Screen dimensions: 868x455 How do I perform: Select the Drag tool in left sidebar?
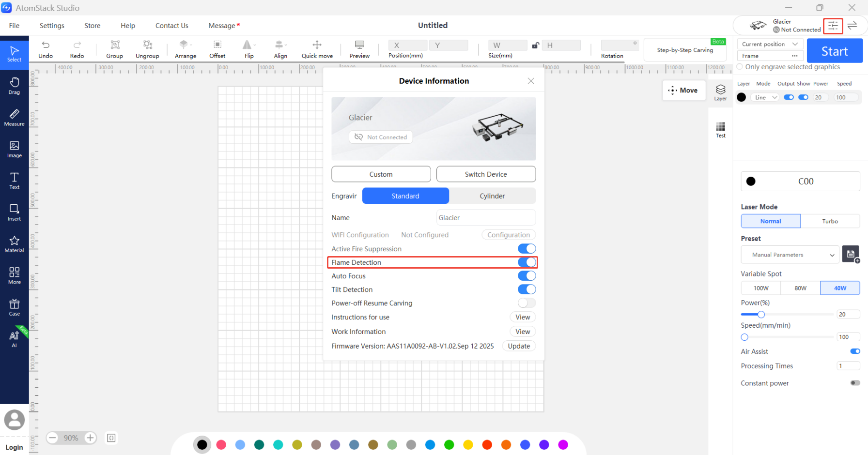(14, 86)
